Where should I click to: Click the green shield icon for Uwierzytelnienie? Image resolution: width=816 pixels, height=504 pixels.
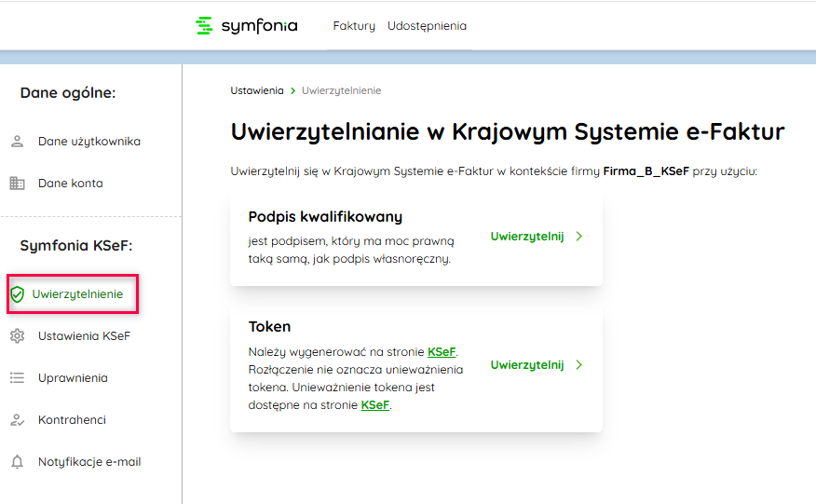pos(17,294)
